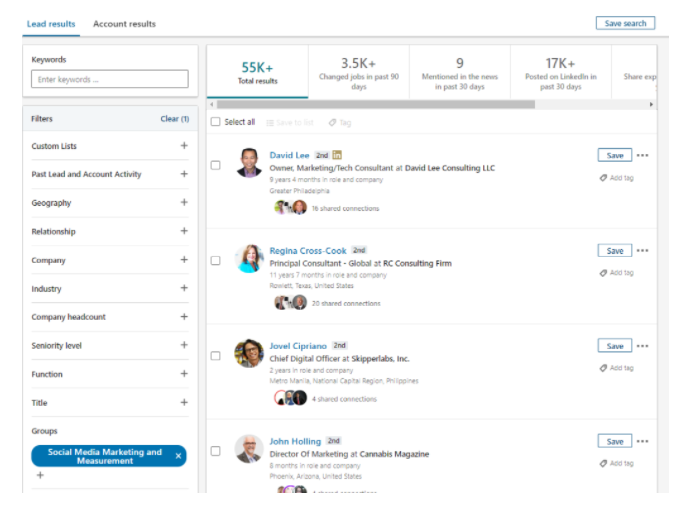View Regina Cross-Cook's 20 shared connections avatars

(x=291, y=302)
